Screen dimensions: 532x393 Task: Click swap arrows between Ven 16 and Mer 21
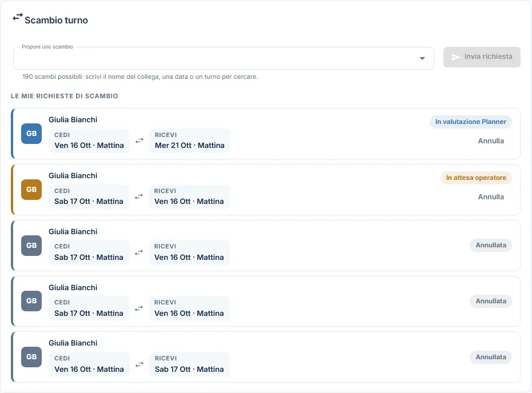(139, 141)
